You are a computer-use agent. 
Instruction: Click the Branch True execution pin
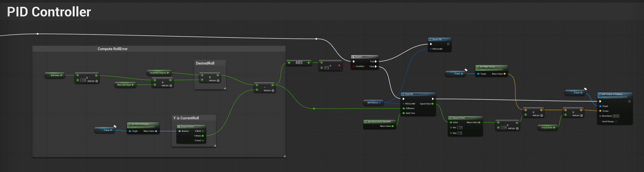coord(376,61)
